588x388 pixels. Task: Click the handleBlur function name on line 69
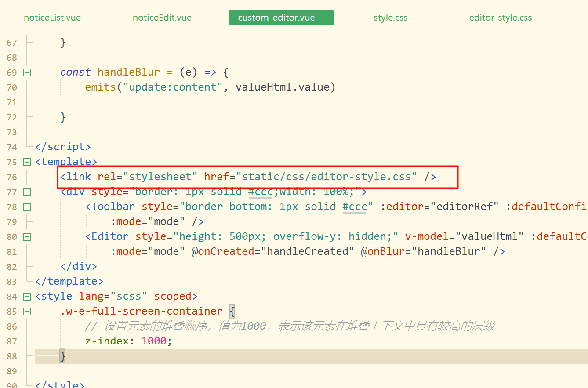pyautogui.click(x=129, y=72)
